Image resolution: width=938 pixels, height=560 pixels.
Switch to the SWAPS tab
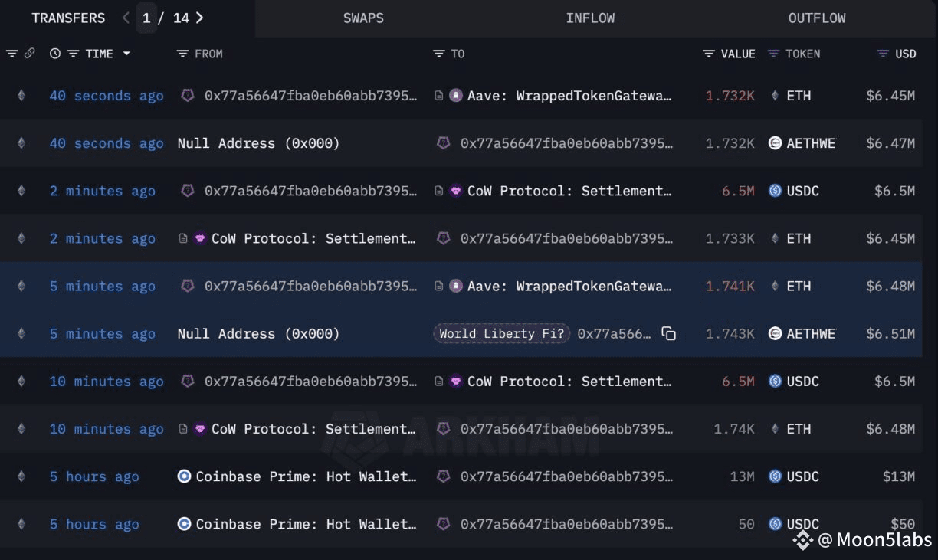363,18
